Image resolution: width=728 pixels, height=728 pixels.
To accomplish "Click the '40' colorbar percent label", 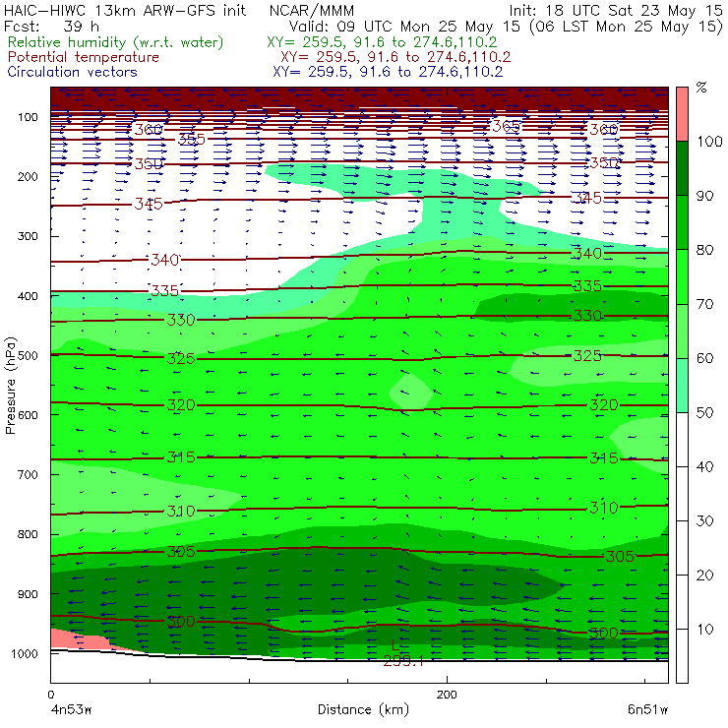I will click(704, 466).
